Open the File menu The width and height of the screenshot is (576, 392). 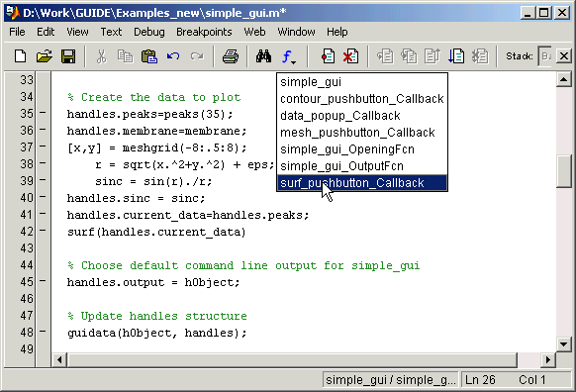(17, 32)
